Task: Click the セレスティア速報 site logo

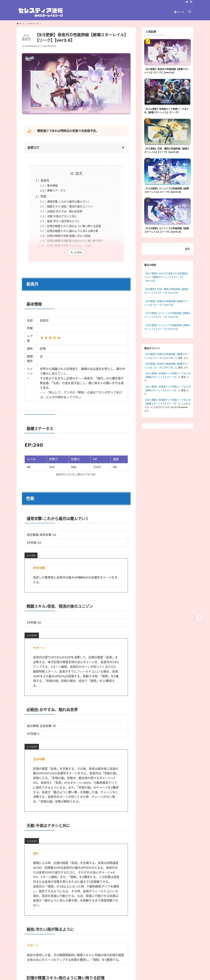Action: coord(41,12)
